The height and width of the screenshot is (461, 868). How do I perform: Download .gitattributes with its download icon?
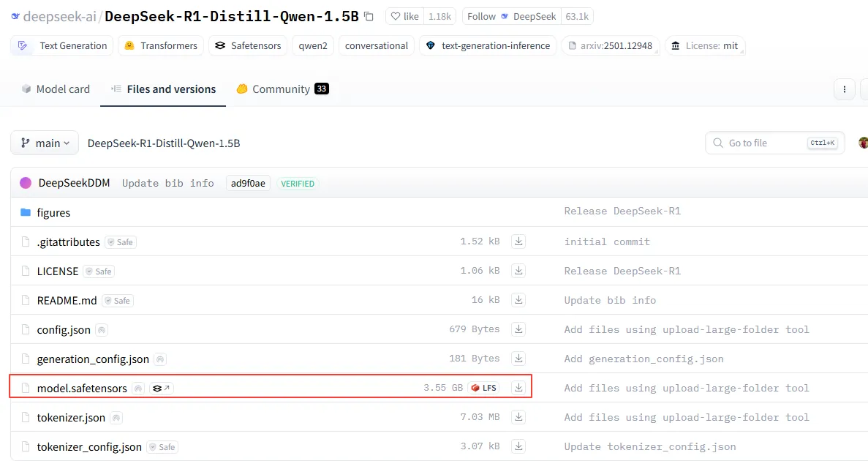pyautogui.click(x=518, y=241)
